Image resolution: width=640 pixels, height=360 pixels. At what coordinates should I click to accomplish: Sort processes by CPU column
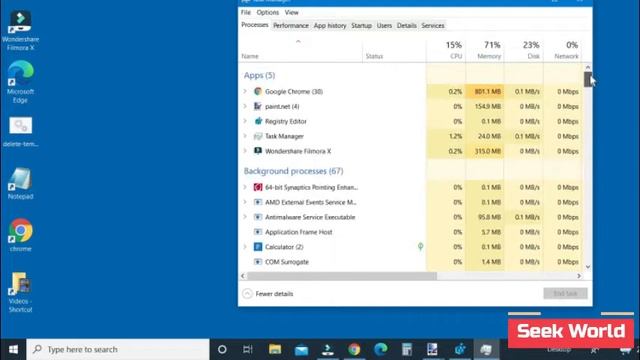click(446, 50)
